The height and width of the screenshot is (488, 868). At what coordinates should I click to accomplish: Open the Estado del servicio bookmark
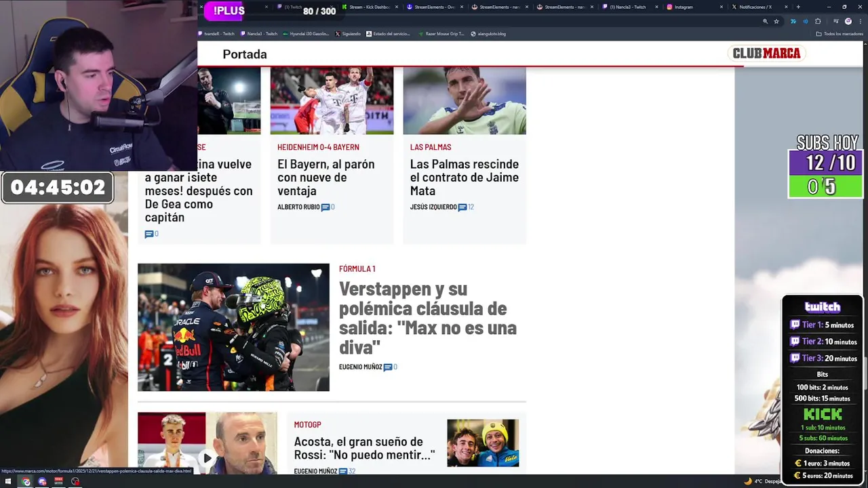coord(388,33)
